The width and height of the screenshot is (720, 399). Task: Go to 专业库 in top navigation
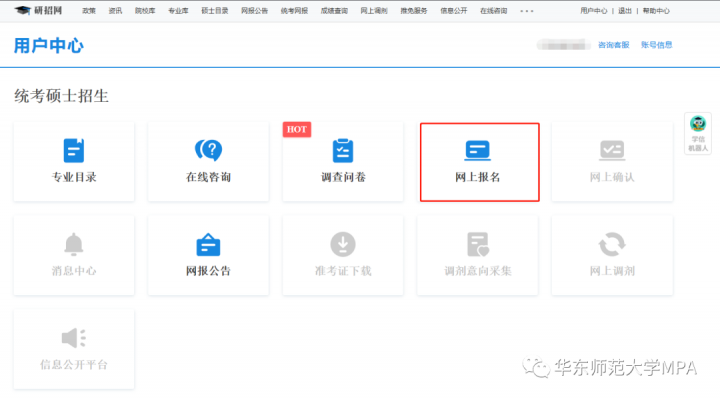tap(178, 11)
